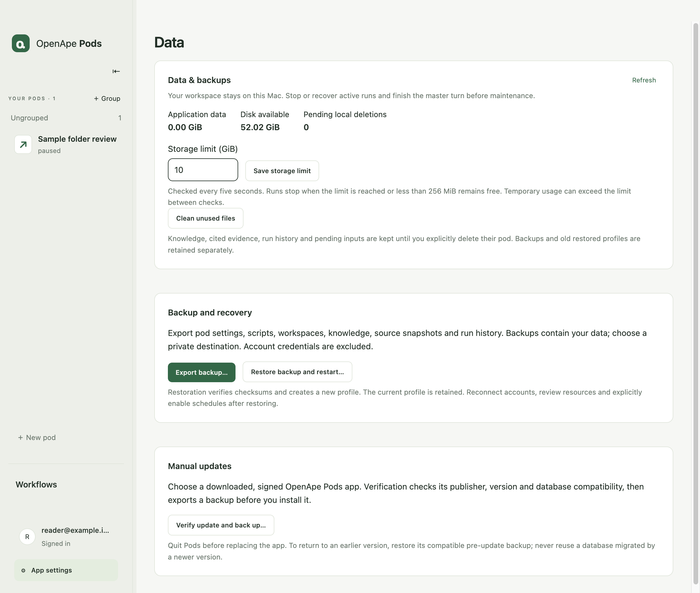Click the Pending local deletions value 0

pyautogui.click(x=306, y=127)
